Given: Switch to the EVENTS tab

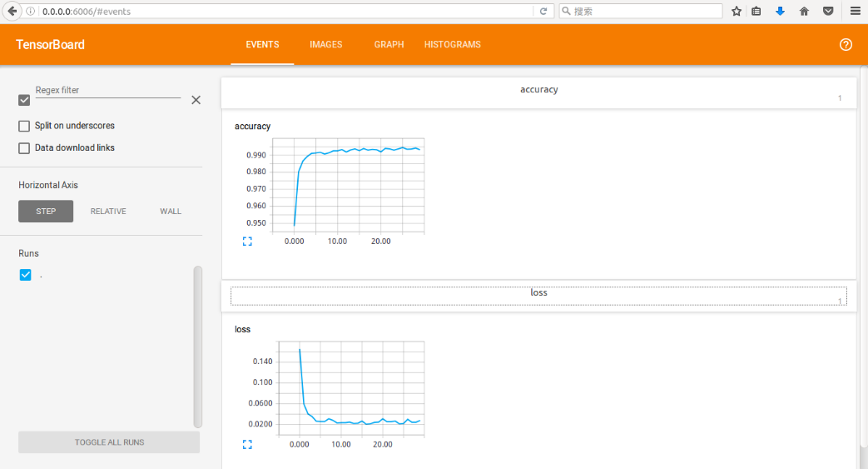Looking at the screenshot, I should pos(262,44).
